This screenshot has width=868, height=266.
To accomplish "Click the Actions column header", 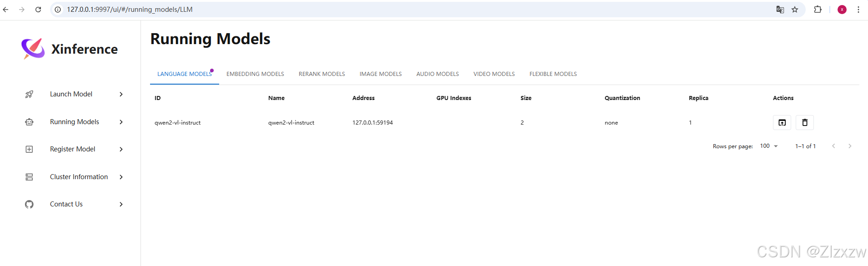I will (783, 98).
